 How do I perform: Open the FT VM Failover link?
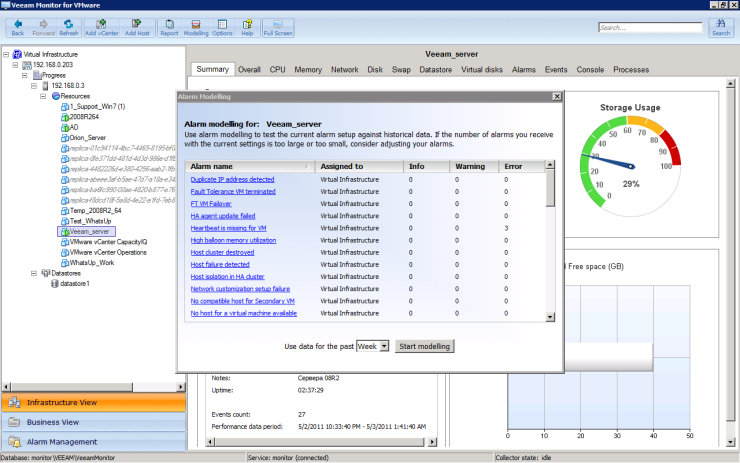click(x=211, y=204)
